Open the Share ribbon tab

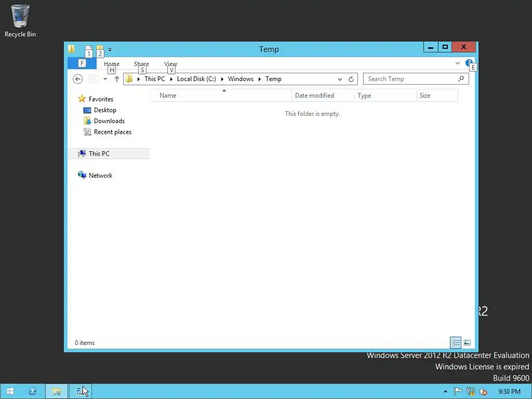coord(141,64)
